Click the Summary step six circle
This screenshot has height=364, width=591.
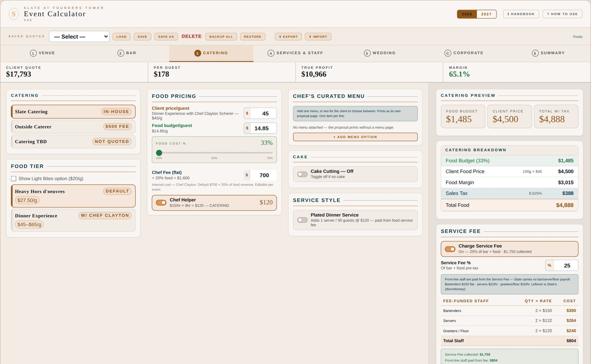(x=535, y=53)
